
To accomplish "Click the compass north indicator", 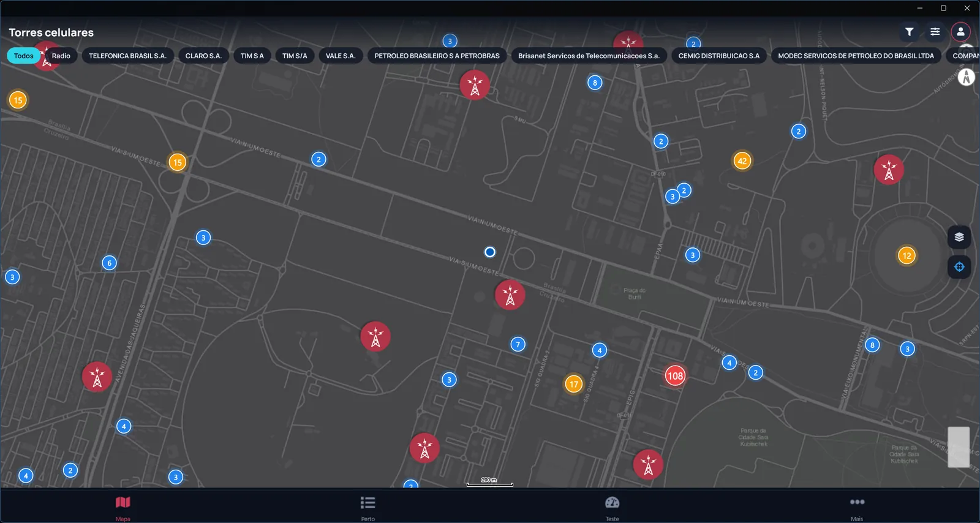I will coord(966,77).
